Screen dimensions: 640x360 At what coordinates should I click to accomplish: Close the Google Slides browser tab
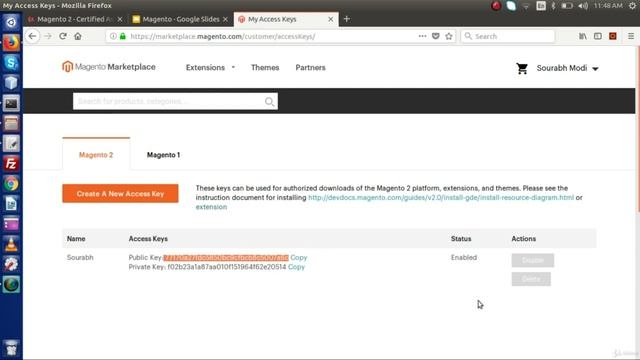pyautogui.click(x=225, y=19)
